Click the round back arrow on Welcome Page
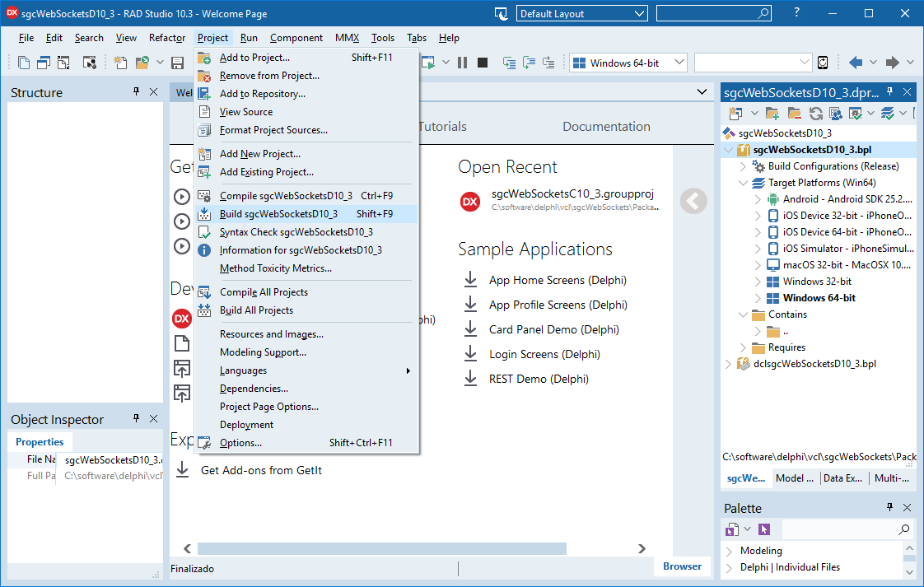 tap(693, 201)
